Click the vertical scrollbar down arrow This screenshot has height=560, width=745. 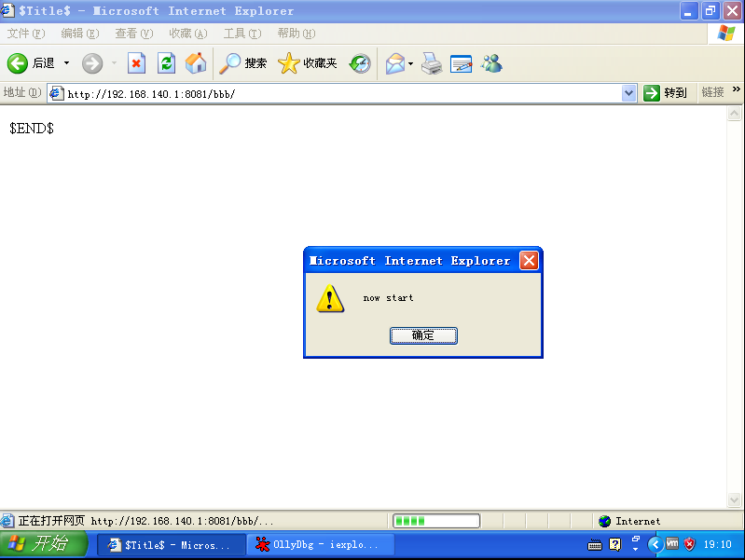(734, 500)
